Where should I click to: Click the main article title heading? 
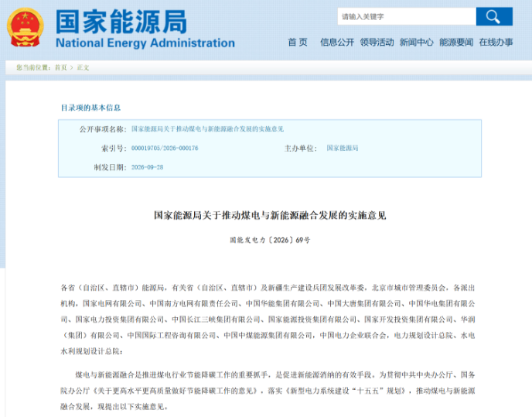(270, 215)
